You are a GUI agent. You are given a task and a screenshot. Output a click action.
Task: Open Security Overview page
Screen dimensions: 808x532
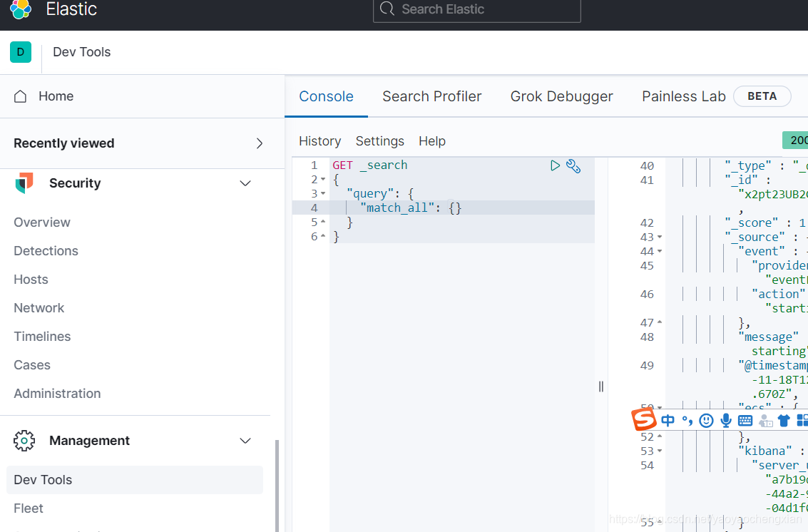coord(42,222)
